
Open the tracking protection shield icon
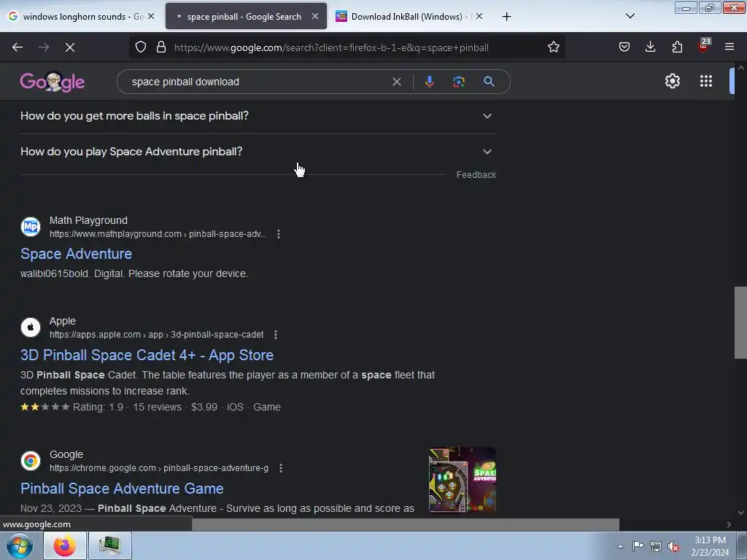[141, 47]
